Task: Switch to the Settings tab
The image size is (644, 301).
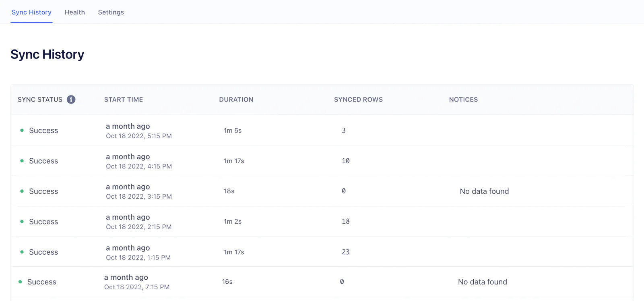Action: coord(111,12)
